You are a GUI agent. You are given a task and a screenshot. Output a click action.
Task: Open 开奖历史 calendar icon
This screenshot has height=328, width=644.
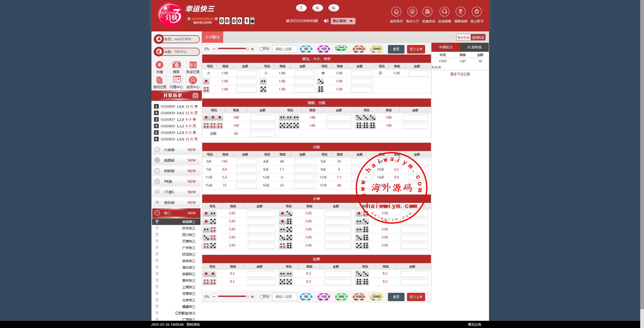(195, 96)
